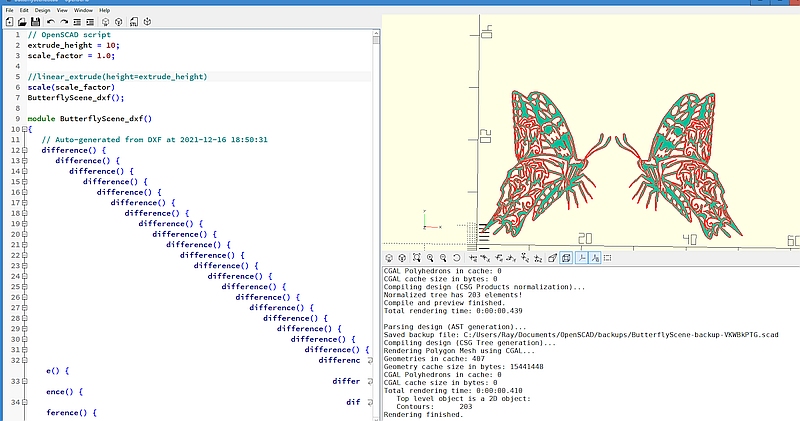The width and height of the screenshot is (800, 421).
Task: Save the script with the floppy icon
Action: pos(36,21)
